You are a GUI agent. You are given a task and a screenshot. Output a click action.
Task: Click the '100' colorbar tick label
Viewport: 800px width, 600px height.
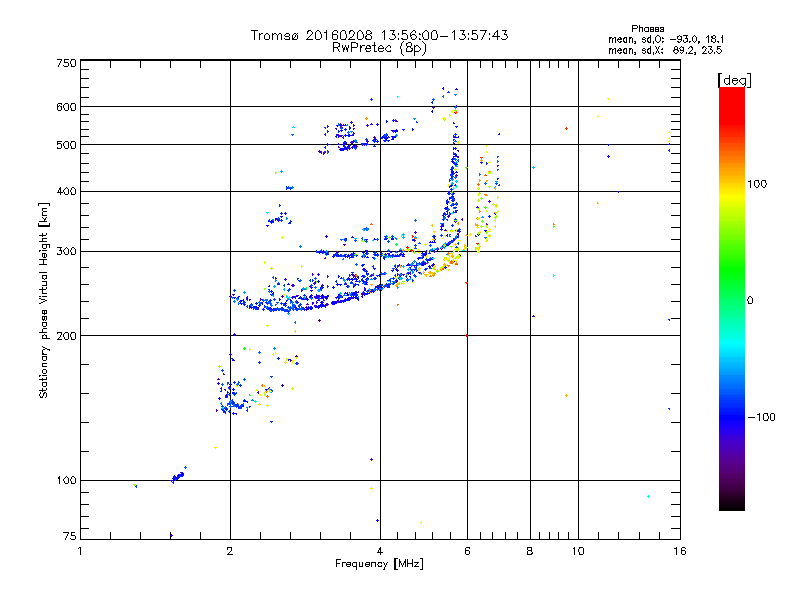tap(757, 184)
